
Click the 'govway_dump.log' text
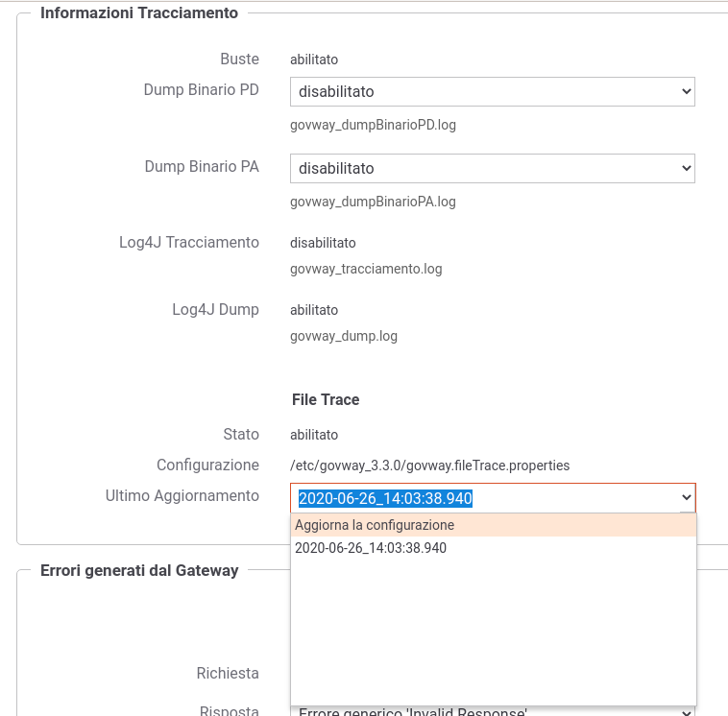click(344, 336)
